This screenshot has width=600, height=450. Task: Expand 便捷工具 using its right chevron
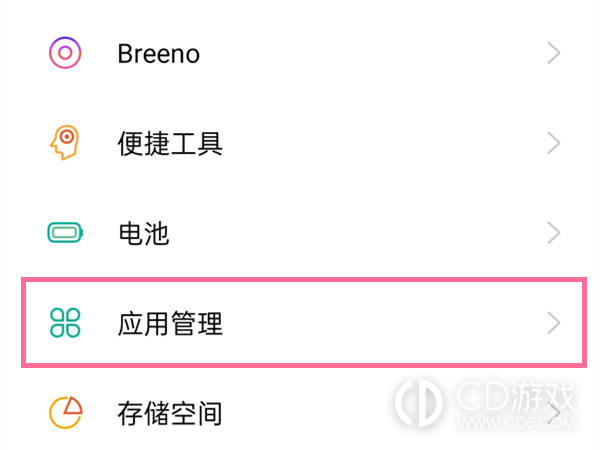pos(553,143)
